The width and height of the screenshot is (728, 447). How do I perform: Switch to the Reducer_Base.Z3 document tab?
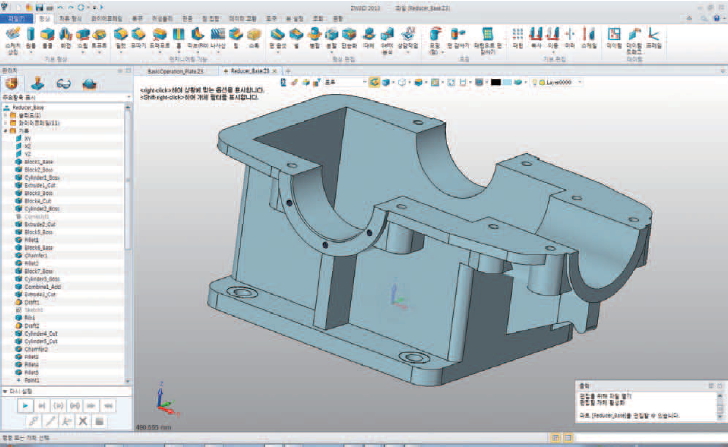pos(249,71)
